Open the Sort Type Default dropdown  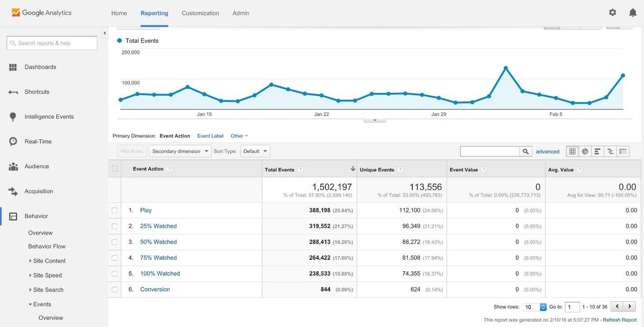point(255,151)
